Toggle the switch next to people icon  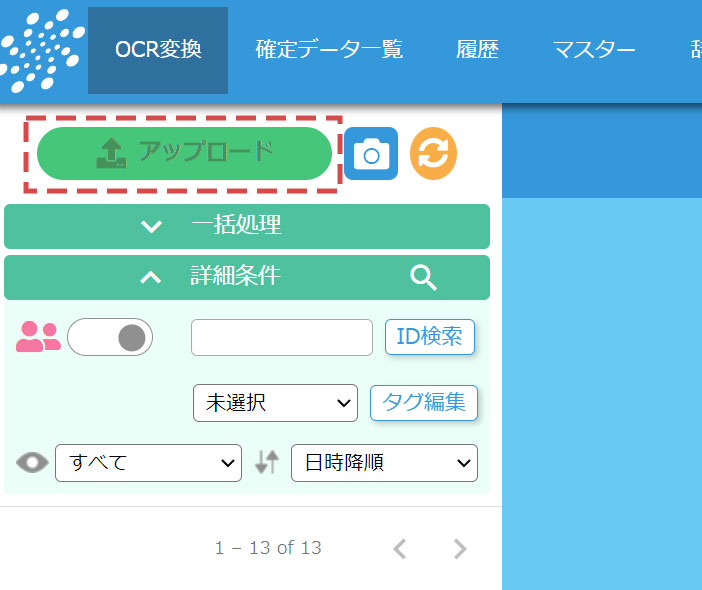point(110,337)
